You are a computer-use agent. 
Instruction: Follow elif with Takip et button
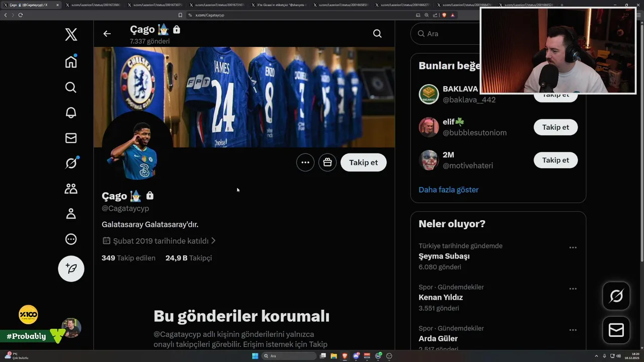[555, 127]
